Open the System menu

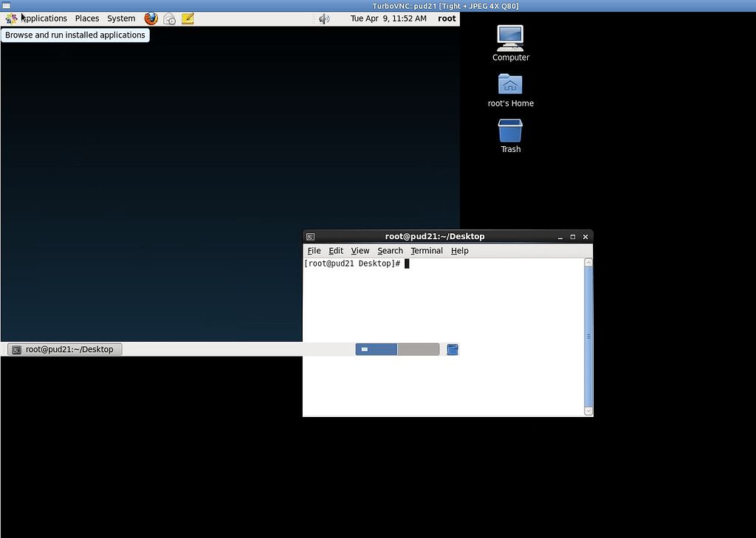click(120, 18)
